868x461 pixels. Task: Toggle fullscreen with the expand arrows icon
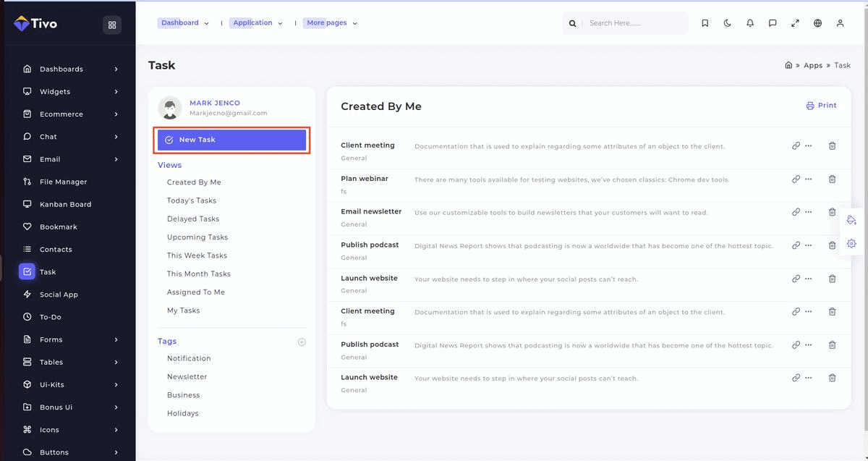795,23
